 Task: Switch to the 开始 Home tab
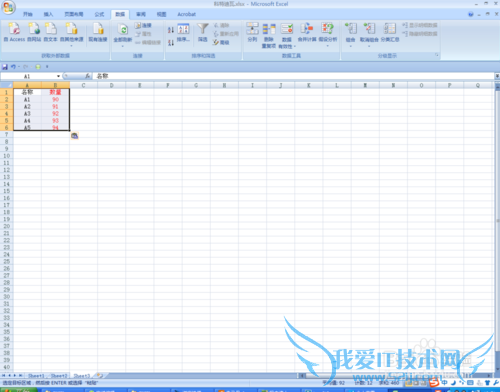click(x=28, y=14)
